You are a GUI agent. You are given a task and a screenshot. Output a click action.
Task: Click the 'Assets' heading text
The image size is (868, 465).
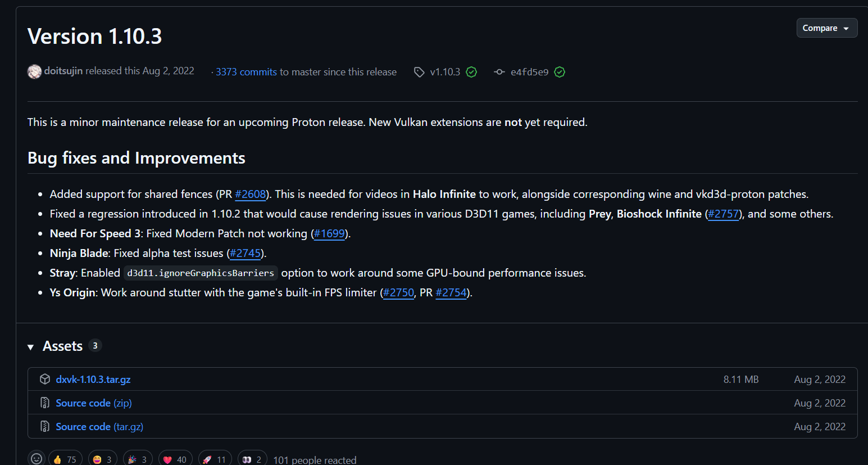coord(63,346)
